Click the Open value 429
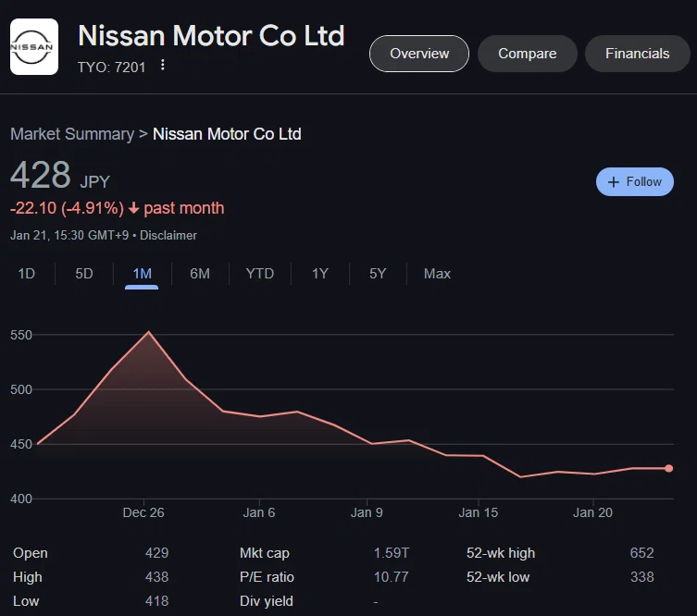 click(x=157, y=553)
